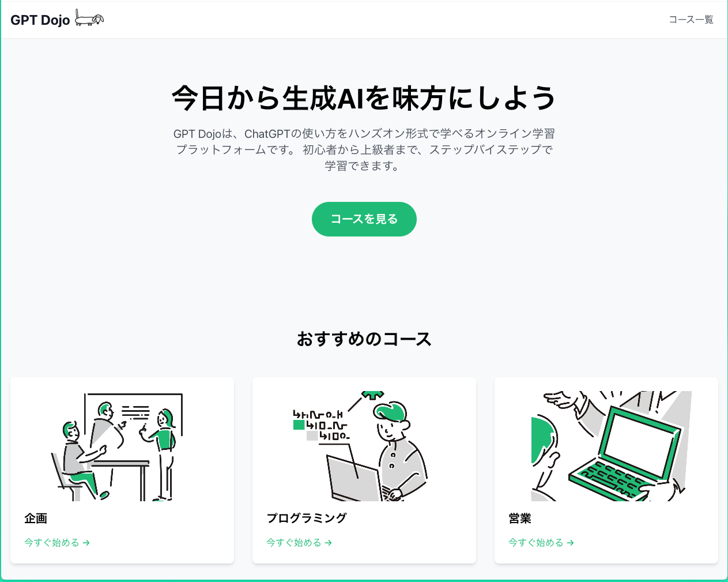Click the arrow icon in プログラミング card

click(x=329, y=543)
